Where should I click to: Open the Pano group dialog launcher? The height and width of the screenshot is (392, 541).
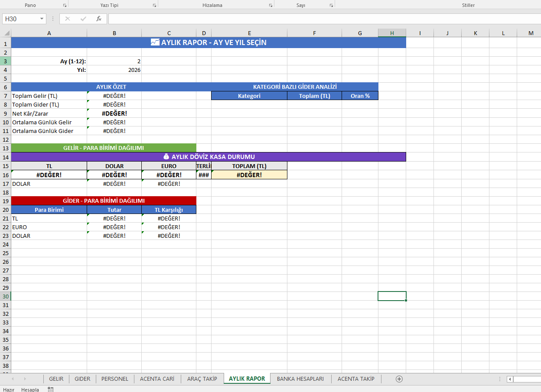click(65, 6)
